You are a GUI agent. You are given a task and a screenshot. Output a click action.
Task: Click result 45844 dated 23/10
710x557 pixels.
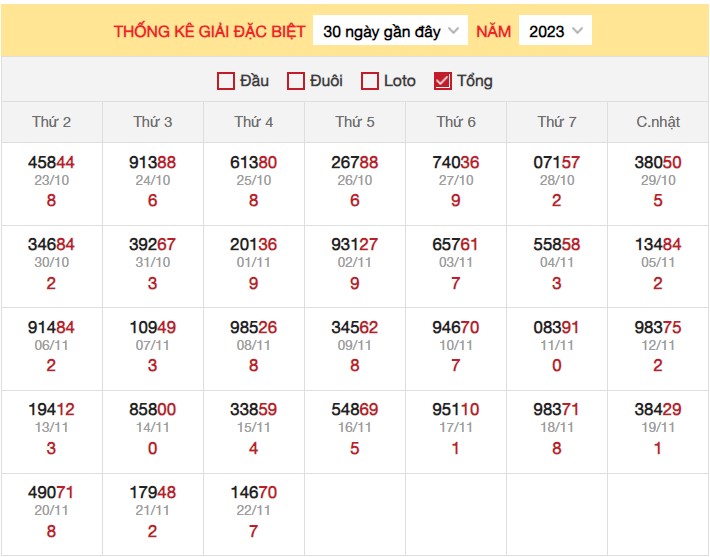(51, 162)
